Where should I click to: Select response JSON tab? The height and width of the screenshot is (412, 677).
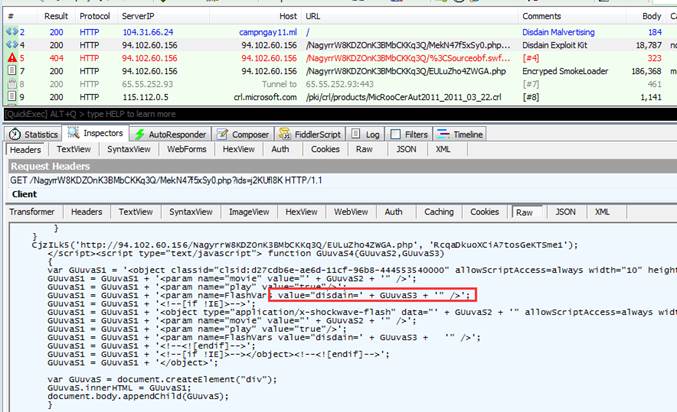(565, 212)
